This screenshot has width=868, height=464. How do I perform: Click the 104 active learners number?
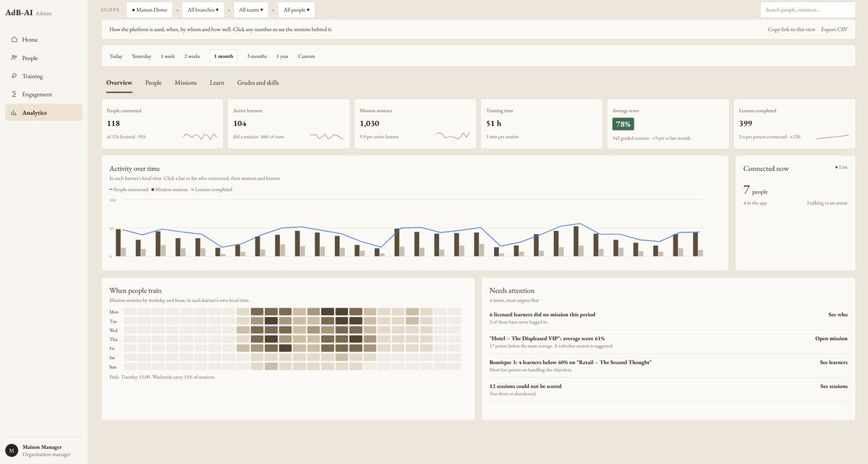240,124
